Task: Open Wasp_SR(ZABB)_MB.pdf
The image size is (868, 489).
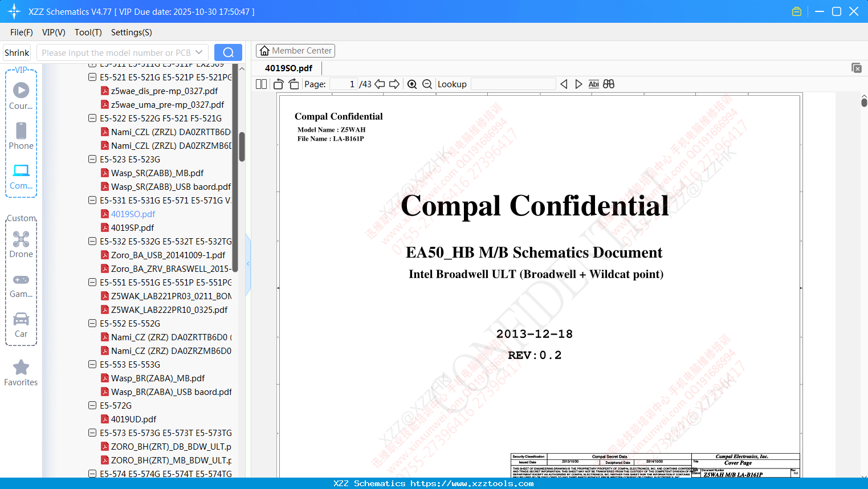Action: point(157,173)
